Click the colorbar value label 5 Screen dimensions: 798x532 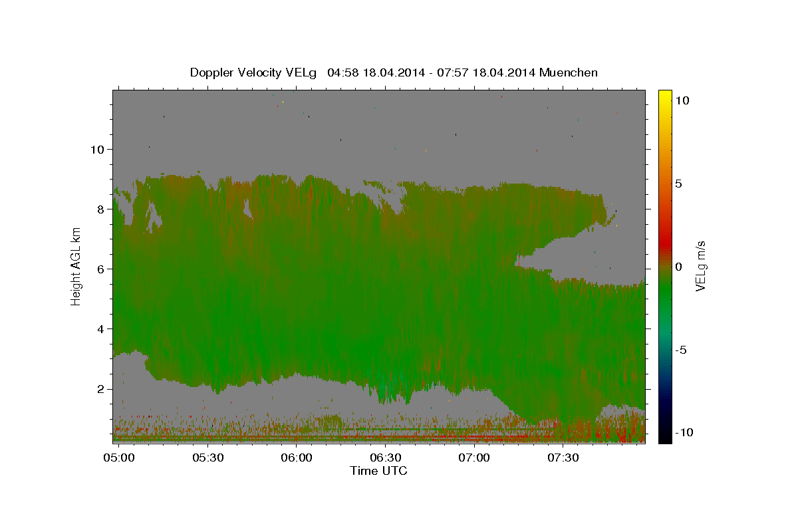pyautogui.click(x=679, y=184)
